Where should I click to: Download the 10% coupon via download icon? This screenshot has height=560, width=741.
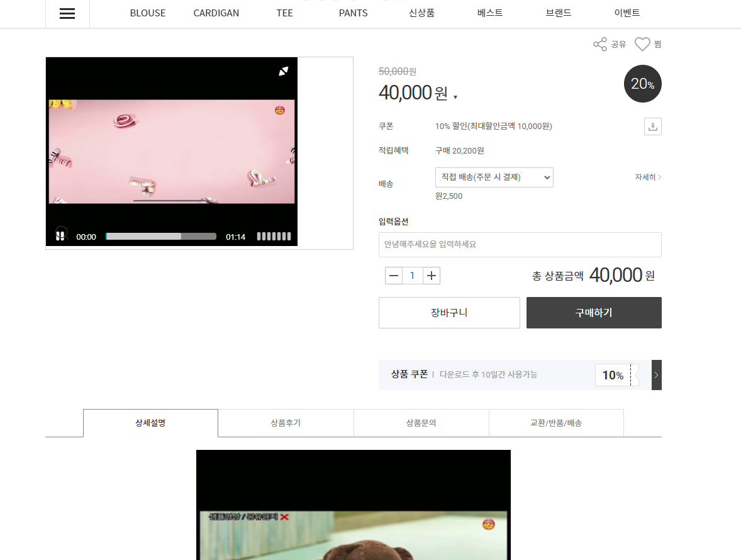pyautogui.click(x=653, y=126)
